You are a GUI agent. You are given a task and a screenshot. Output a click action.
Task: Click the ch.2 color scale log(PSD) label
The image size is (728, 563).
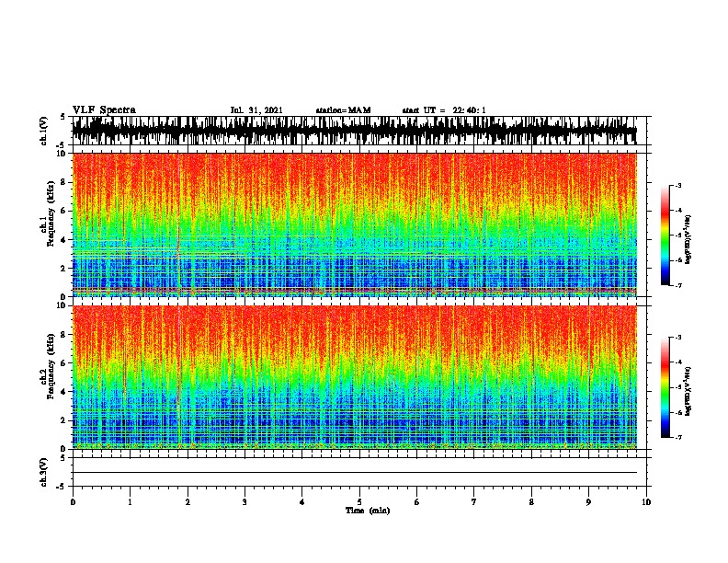point(688,391)
